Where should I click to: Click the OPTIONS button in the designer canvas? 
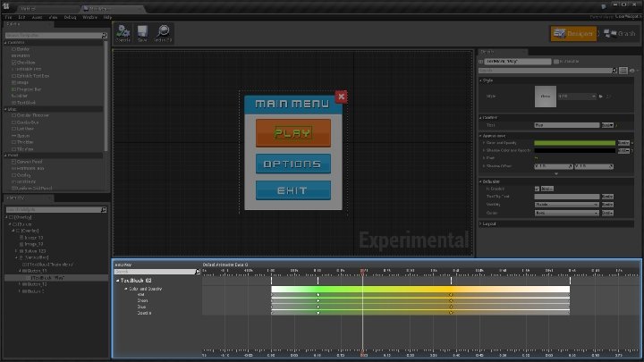[292, 164]
